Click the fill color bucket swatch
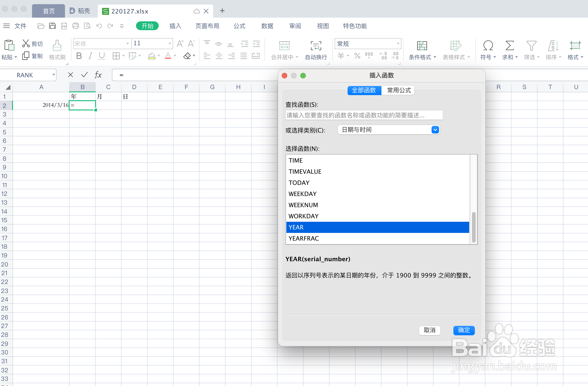The image size is (588, 386). point(152,56)
